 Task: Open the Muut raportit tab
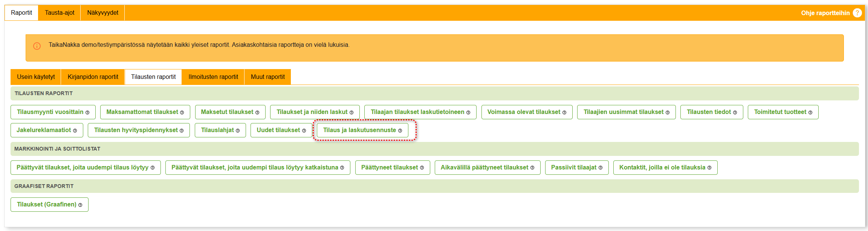268,77
